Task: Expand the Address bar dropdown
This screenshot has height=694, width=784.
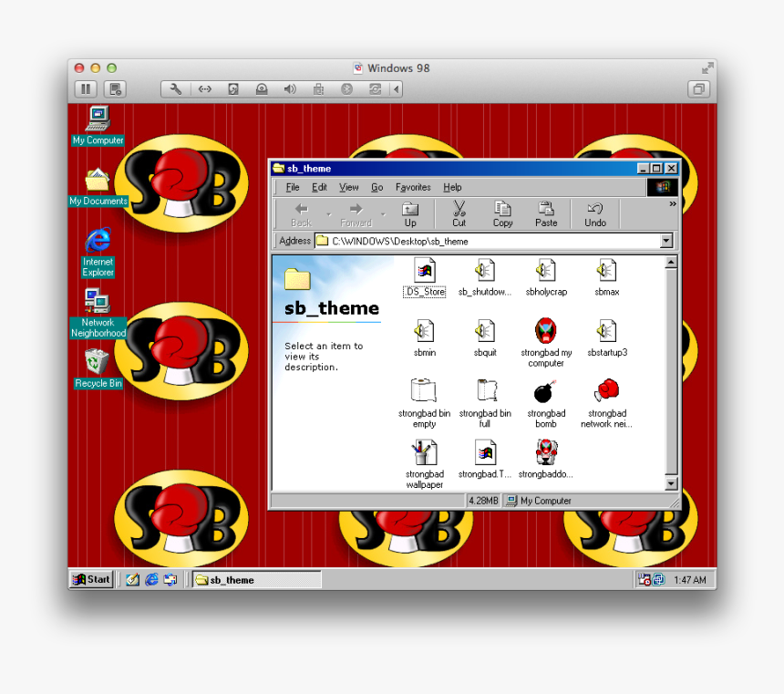Action: 666,241
